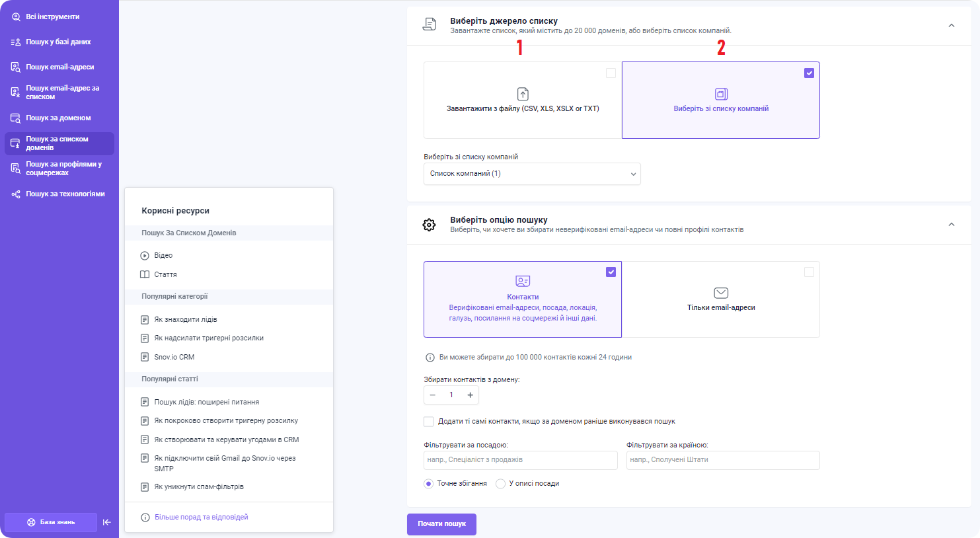Image resolution: width=980 pixels, height=538 pixels.
Task: Select 'Тільки email-адреси' search option card
Action: (x=721, y=299)
